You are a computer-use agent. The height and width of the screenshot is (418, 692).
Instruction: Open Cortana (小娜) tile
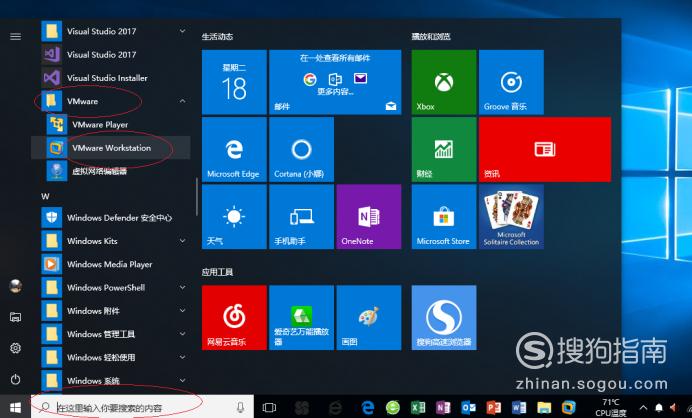tap(301, 149)
